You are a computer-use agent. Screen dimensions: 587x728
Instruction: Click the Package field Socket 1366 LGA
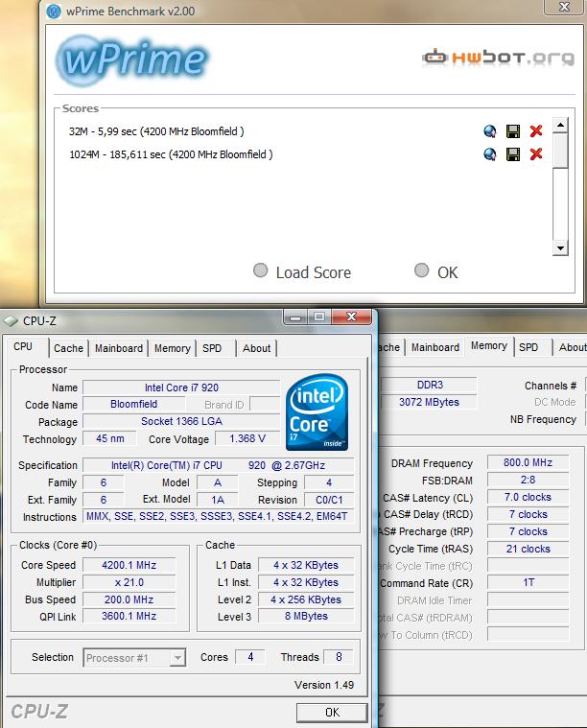point(181,421)
